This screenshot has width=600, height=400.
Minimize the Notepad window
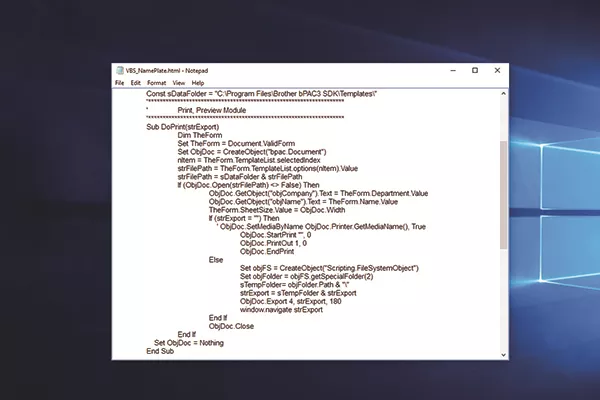[x=450, y=71]
